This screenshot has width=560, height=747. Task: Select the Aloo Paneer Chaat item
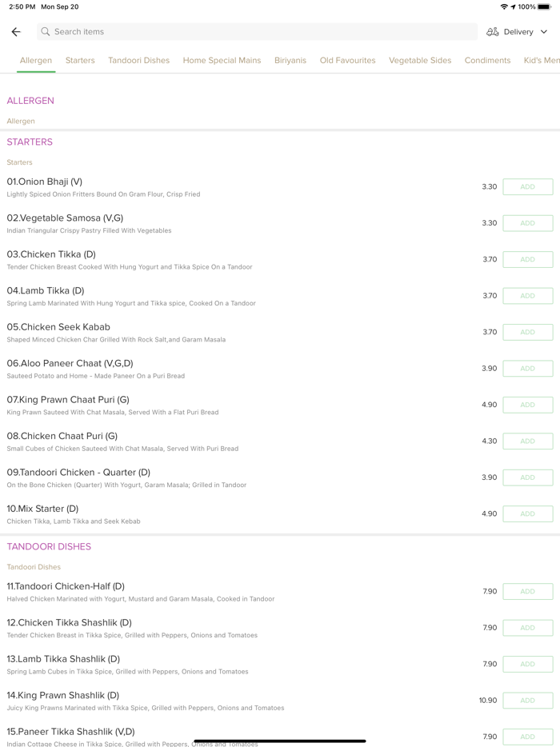click(x=70, y=363)
